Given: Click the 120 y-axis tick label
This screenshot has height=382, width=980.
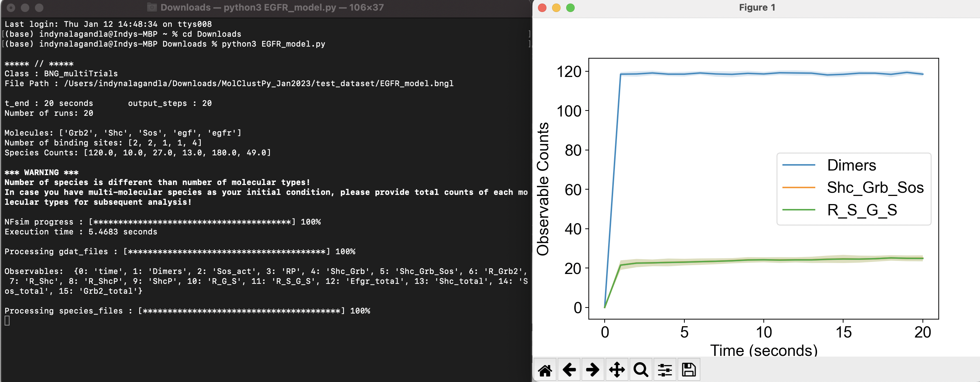Looking at the screenshot, I should pyautogui.click(x=569, y=72).
